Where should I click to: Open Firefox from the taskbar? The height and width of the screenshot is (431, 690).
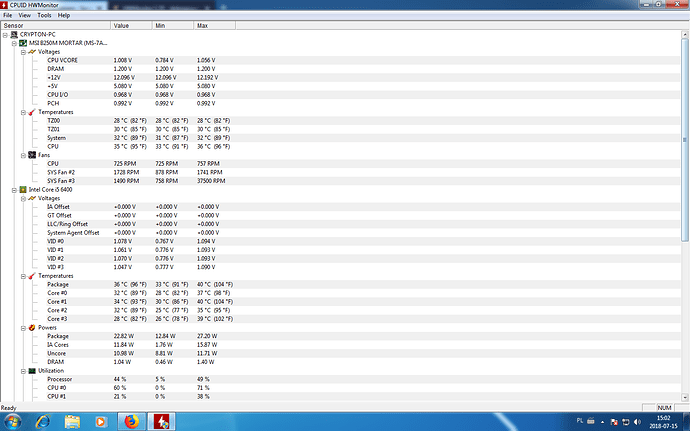130,420
